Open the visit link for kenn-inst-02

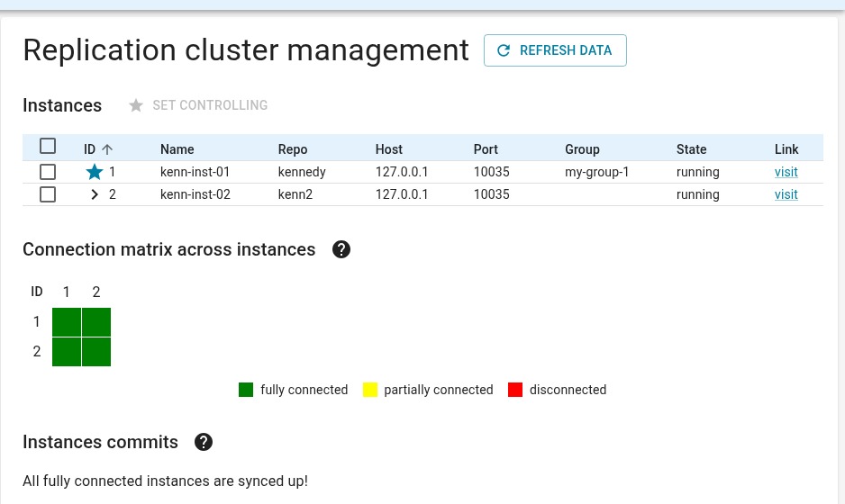786,194
